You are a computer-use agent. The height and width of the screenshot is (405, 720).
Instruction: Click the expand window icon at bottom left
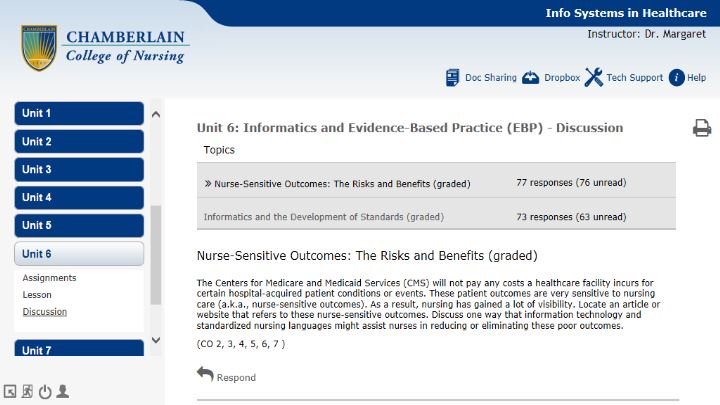point(10,392)
